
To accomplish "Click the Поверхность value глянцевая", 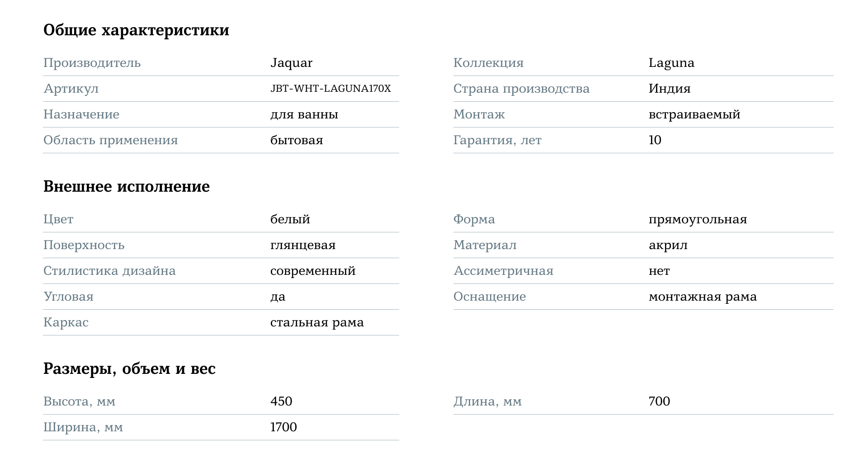I will point(303,245).
